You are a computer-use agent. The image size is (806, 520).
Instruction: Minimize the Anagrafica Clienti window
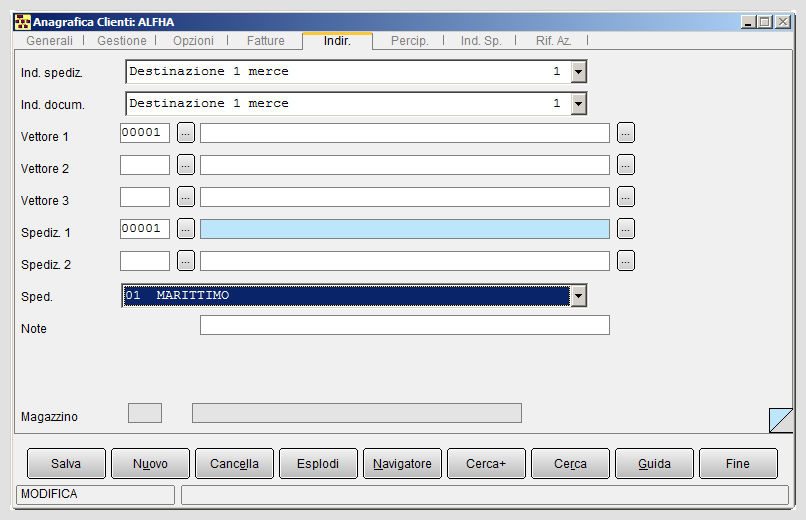pos(748,22)
